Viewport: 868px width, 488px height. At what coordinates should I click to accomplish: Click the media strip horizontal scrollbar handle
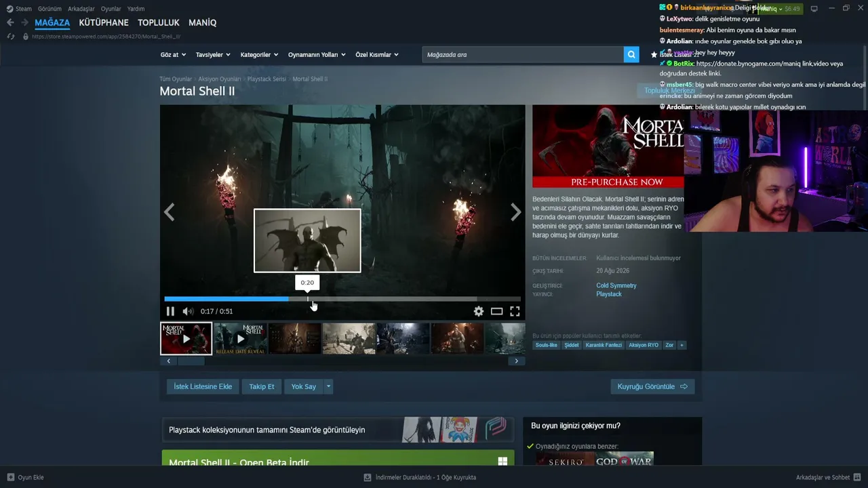(191, 361)
